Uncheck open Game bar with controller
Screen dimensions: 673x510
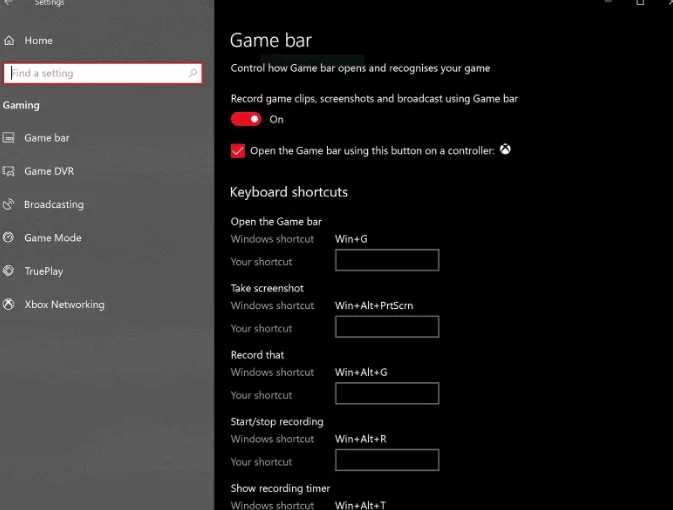pos(238,151)
